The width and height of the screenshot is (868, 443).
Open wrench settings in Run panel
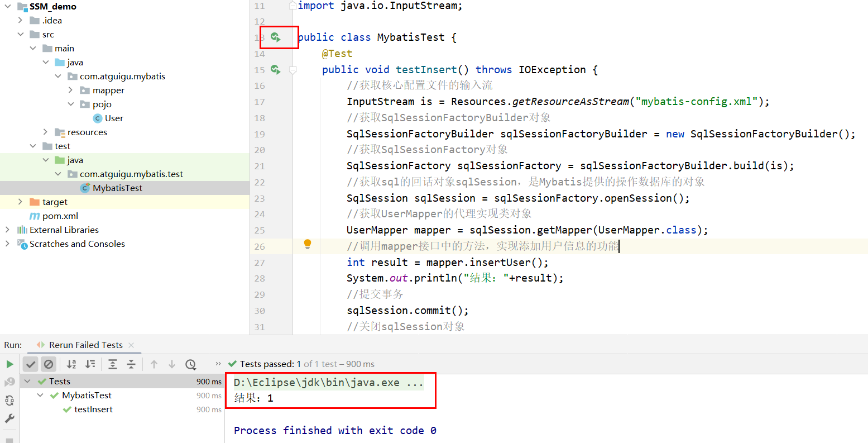[x=9, y=418]
